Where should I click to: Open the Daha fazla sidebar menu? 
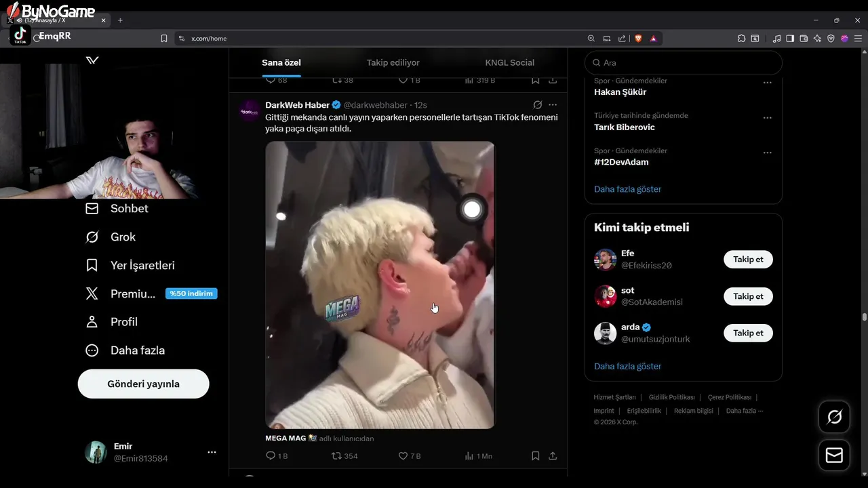click(125, 351)
